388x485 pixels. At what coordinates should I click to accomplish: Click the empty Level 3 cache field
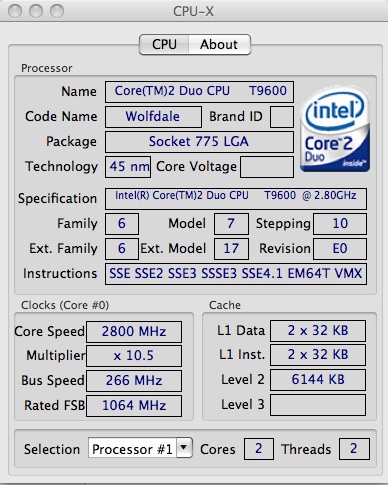point(318,405)
